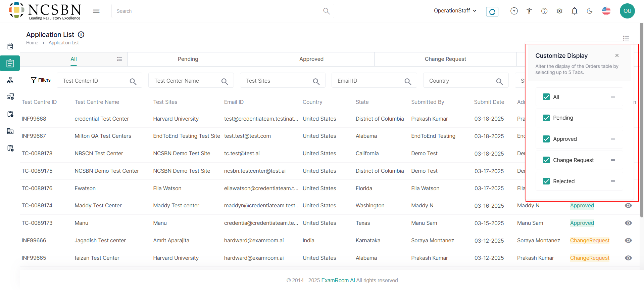
Task: Open the settings gear icon
Action: click(x=559, y=11)
